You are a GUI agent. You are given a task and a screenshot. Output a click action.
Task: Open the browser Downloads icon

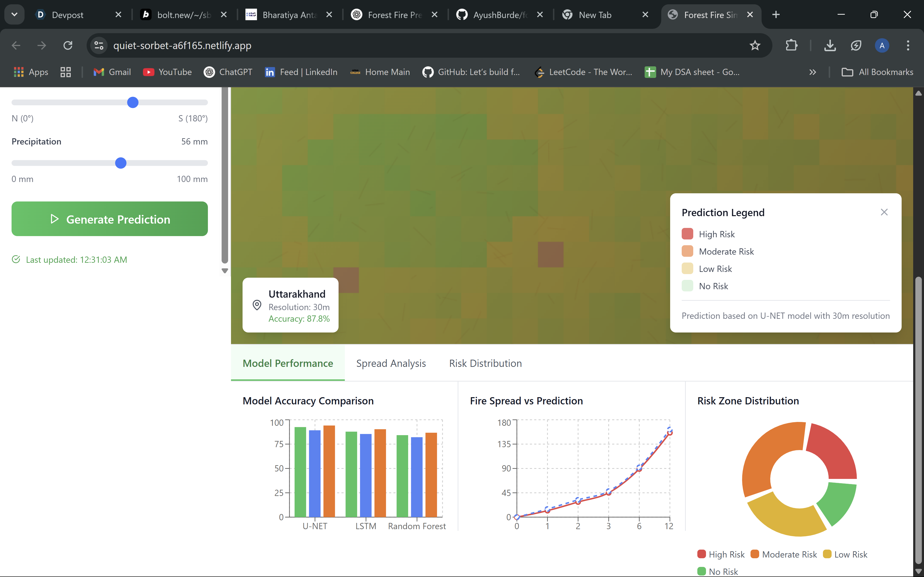pos(830,46)
